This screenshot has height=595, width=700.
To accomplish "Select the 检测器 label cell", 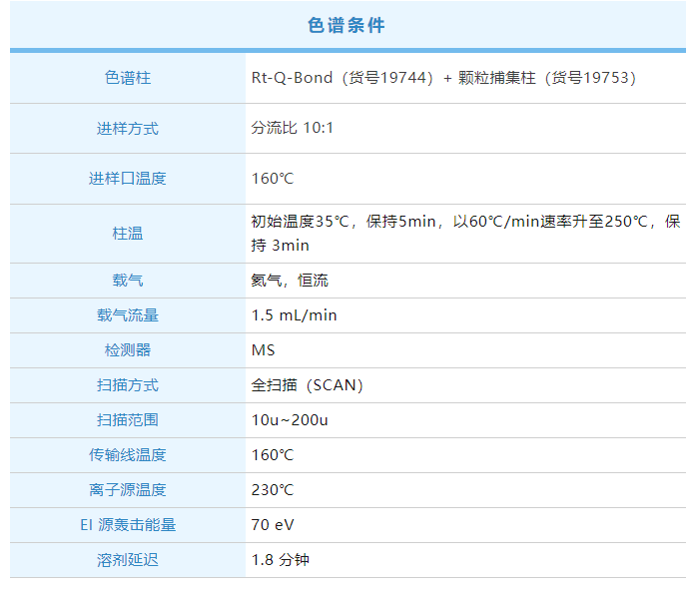I will (x=128, y=350).
